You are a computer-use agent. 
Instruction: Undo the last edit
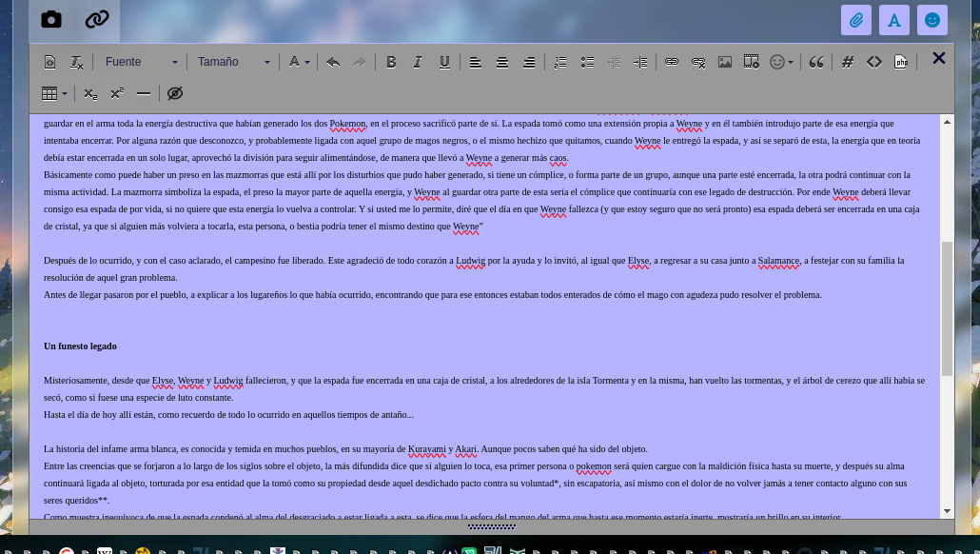click(x=332, y=61)
